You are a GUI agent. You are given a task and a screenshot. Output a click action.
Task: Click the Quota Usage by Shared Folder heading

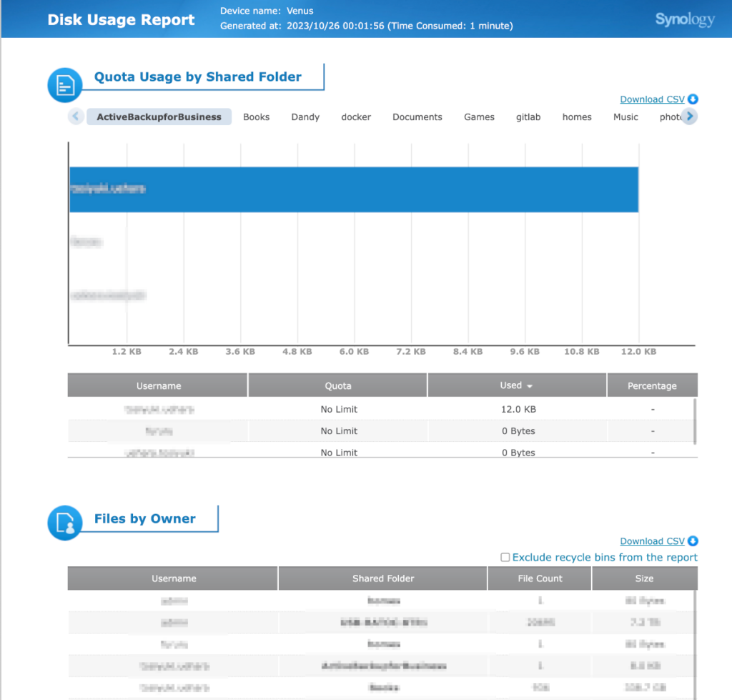[198, 77]
